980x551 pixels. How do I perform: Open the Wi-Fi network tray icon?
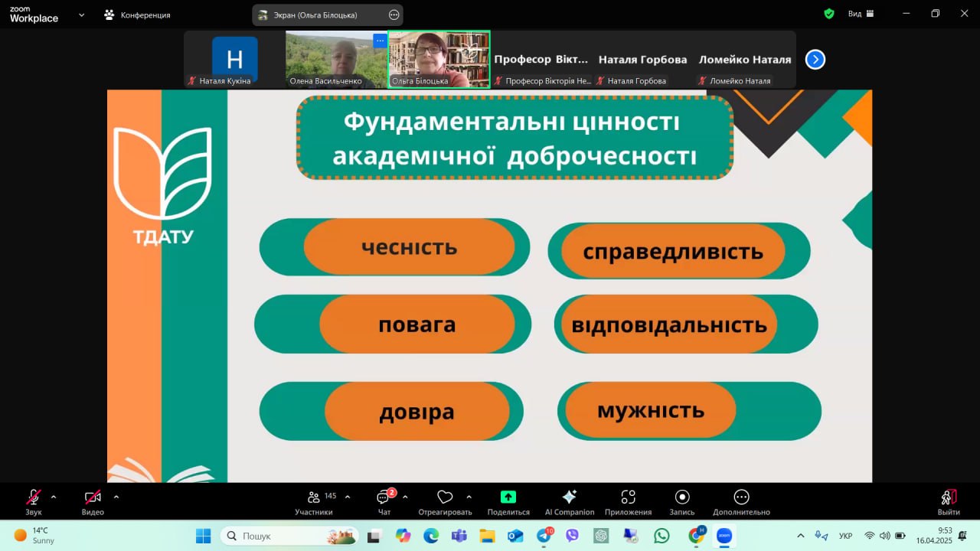coord(870,536)
